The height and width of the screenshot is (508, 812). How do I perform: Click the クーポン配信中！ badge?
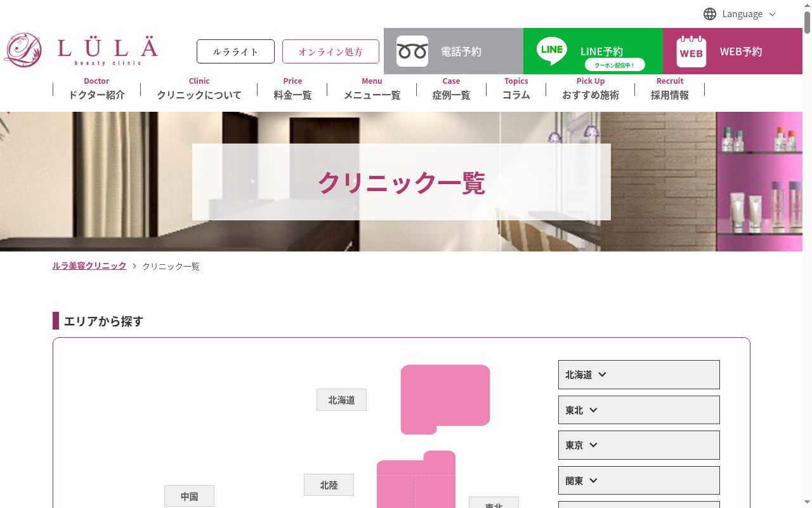(x=615, y=65)
